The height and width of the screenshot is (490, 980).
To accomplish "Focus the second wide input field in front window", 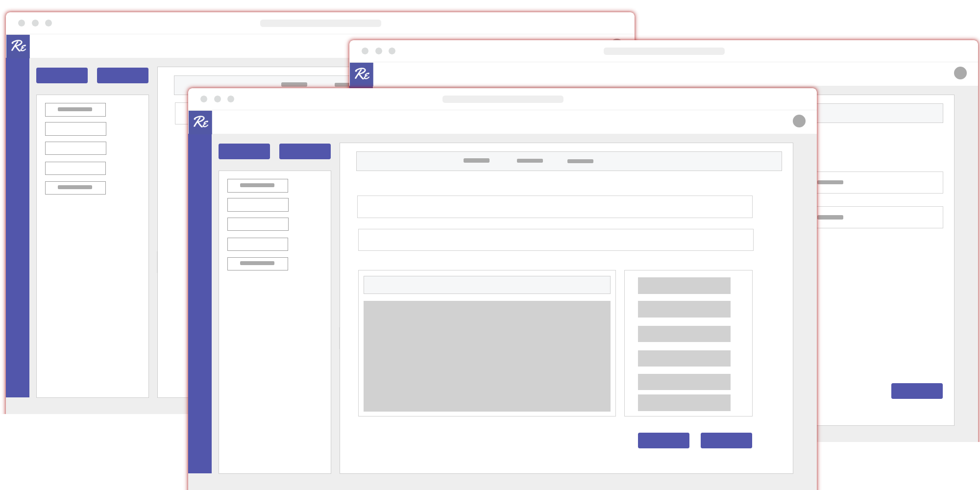I will (556, 240).
